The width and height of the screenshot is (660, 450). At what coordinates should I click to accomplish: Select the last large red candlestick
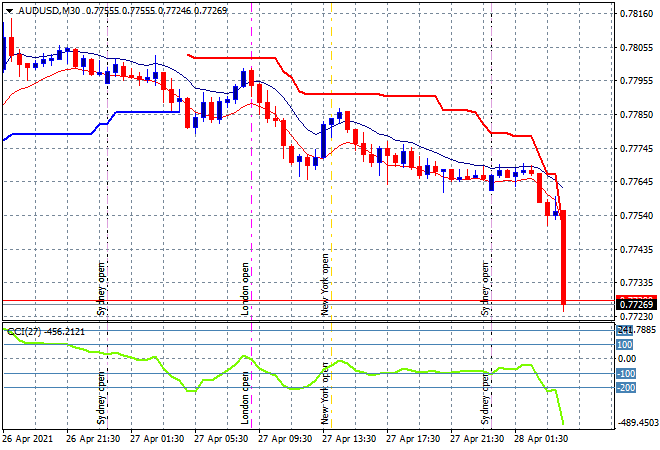[x=565, y=257]
